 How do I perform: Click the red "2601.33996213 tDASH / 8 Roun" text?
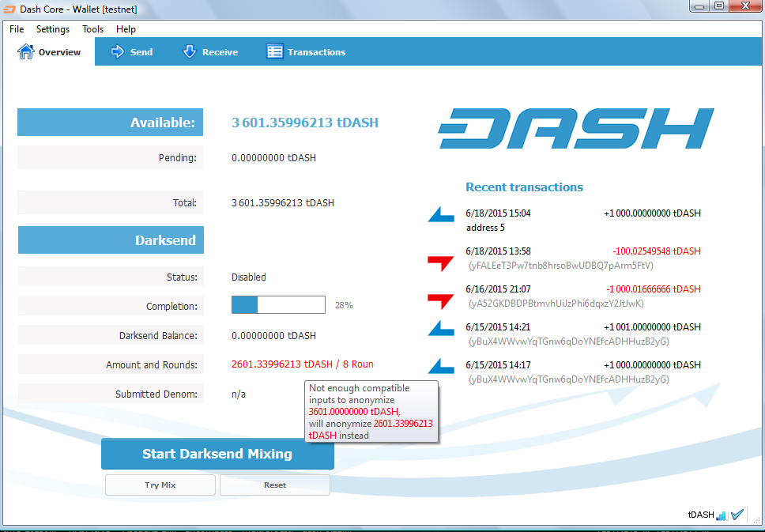[x=303, y=364]
